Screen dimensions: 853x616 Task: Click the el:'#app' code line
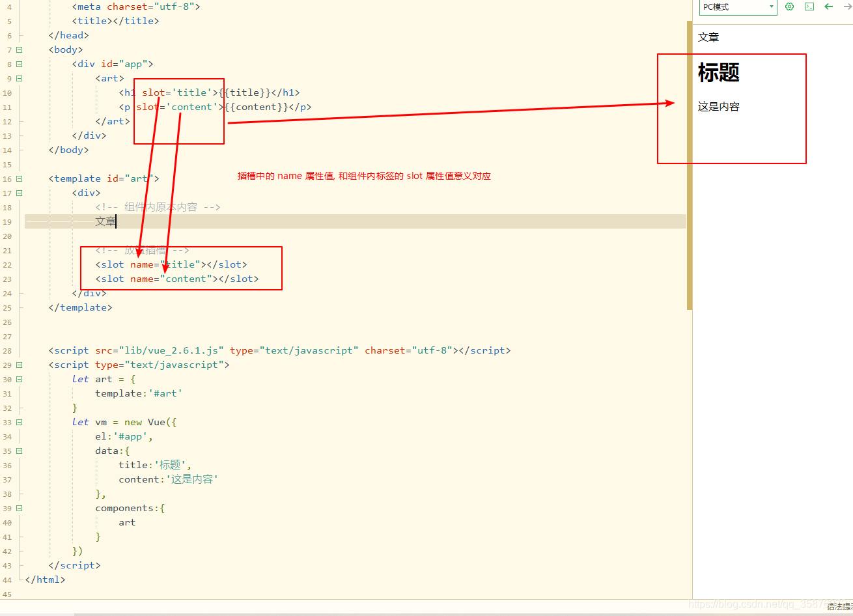pos(124,436)
